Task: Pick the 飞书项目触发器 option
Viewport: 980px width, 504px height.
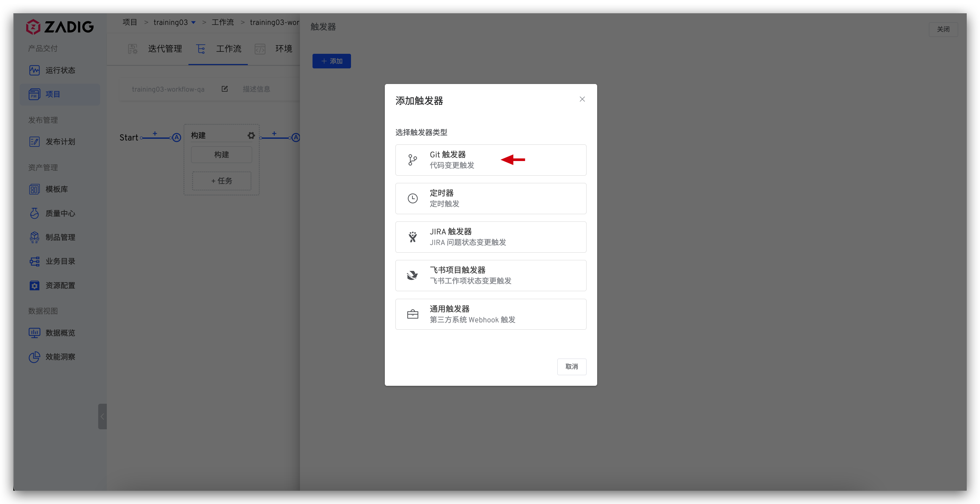Action: point(490,275)
